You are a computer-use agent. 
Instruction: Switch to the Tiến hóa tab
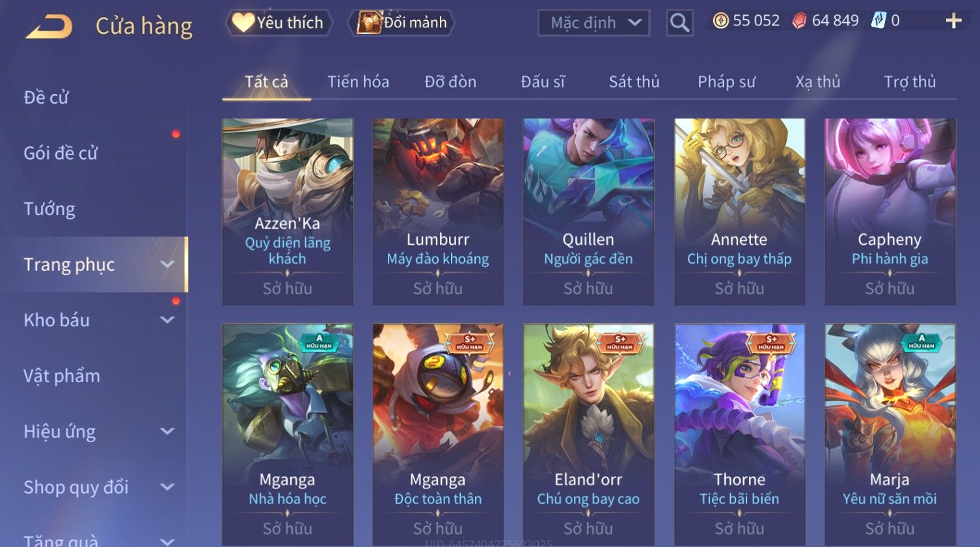click(x=359, y=82)
